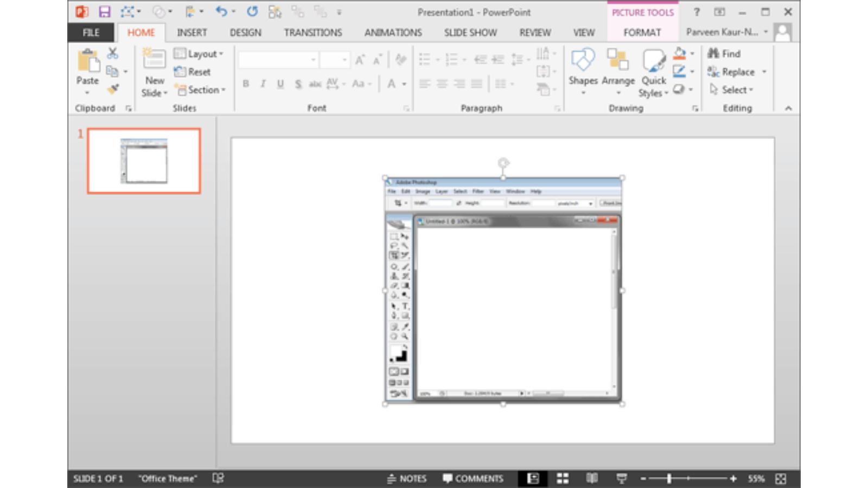Screen dimensions: 868x488
Task: Click the Find button
Action: click(724, 54)
